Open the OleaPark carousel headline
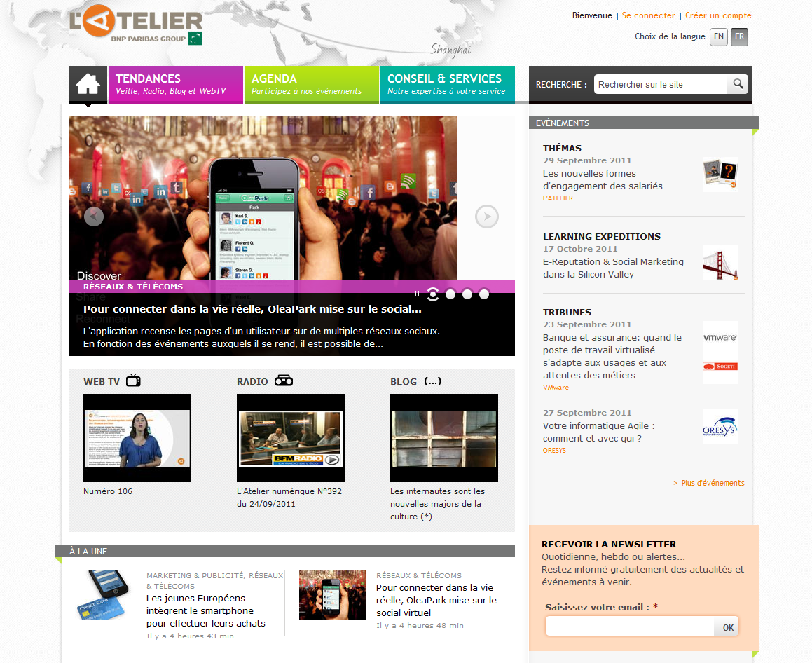 pos(252,308)
